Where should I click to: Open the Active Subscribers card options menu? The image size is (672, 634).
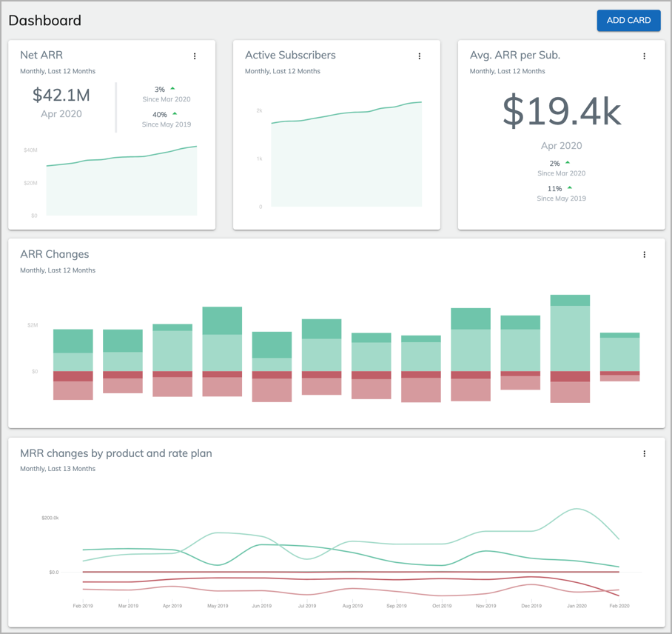tap(420, 56)
